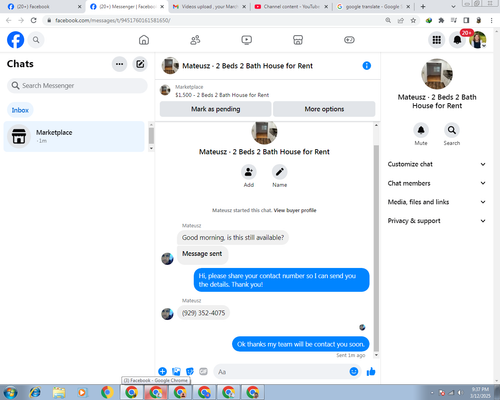This screenshot has width=500, height=400.
Task: Switch to the Gmail Videos upload tab
Action: point(210,7)
